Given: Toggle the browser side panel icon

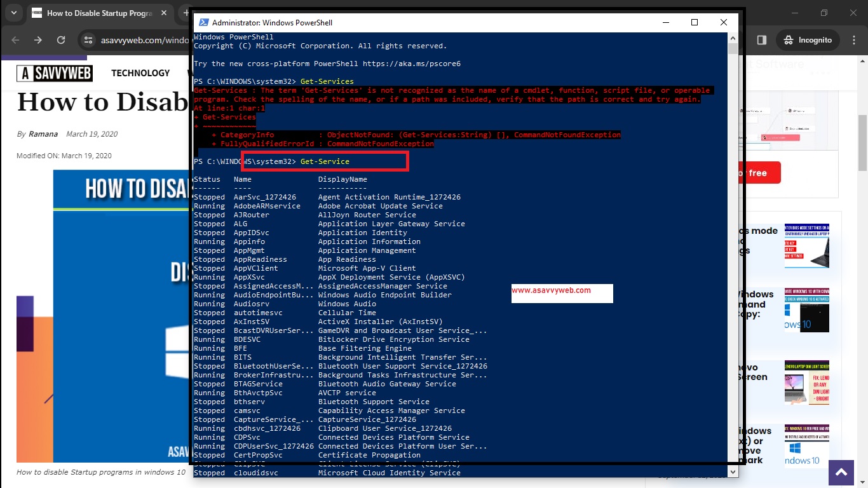Looking at the screenshot, I should point(761,40).
